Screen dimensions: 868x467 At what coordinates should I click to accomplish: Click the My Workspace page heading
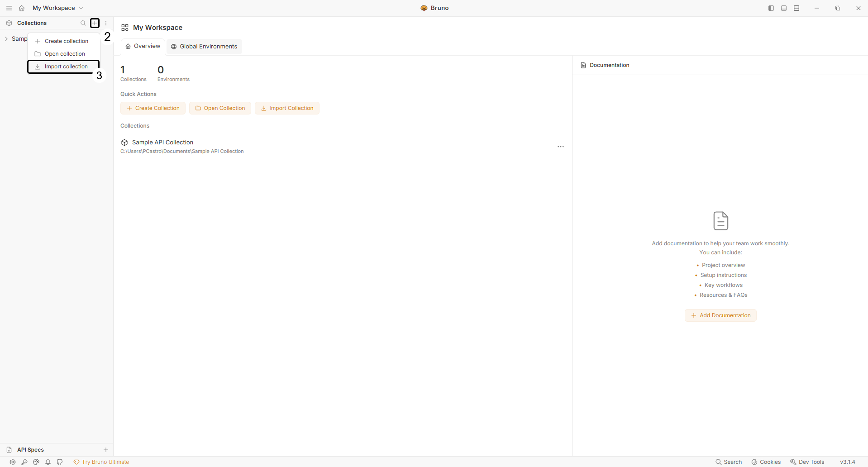(x=157, y=28)
